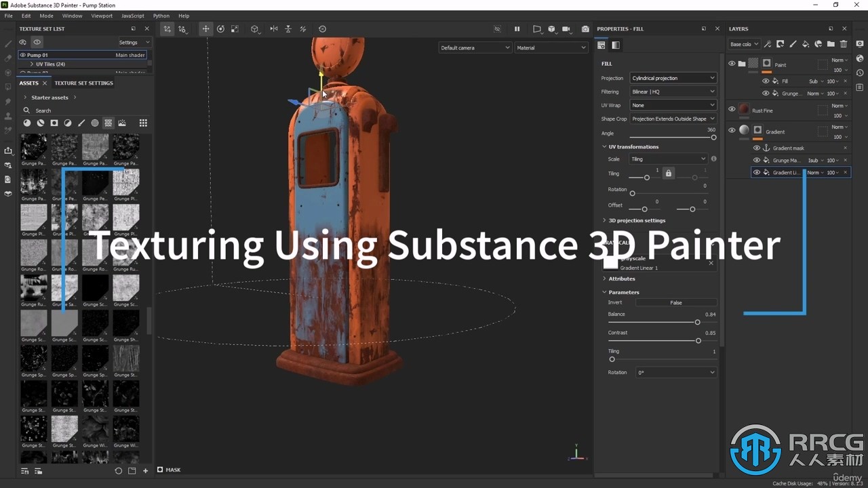Image resolution: width=868 pixels, height=488 pixels.
Task: Toggle Pump 01 texture set visibility
Action: [23, 55]
